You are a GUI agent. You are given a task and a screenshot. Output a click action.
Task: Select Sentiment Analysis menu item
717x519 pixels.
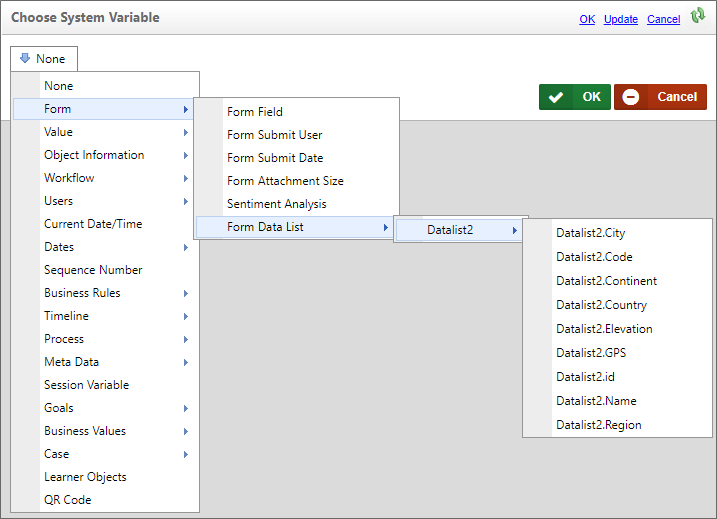point(276,204)
